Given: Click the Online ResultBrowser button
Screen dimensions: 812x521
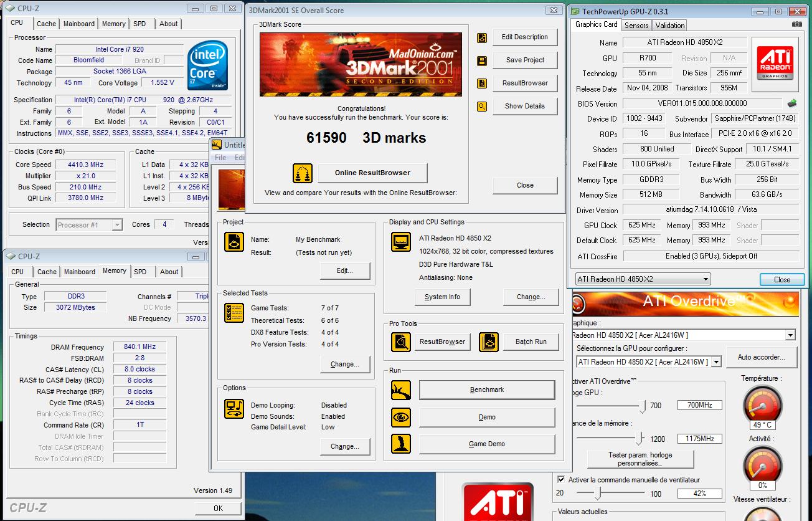Looking at the screenshot, I should (x=372, y=173).
